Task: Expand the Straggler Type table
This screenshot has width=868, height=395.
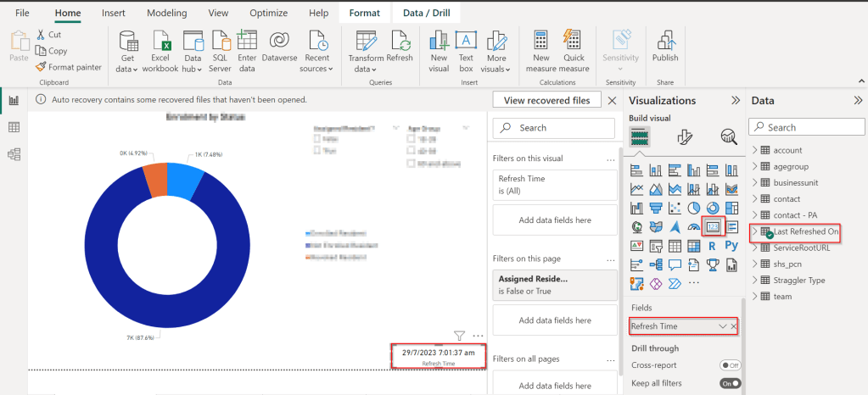Action: (x=755, y=280)
